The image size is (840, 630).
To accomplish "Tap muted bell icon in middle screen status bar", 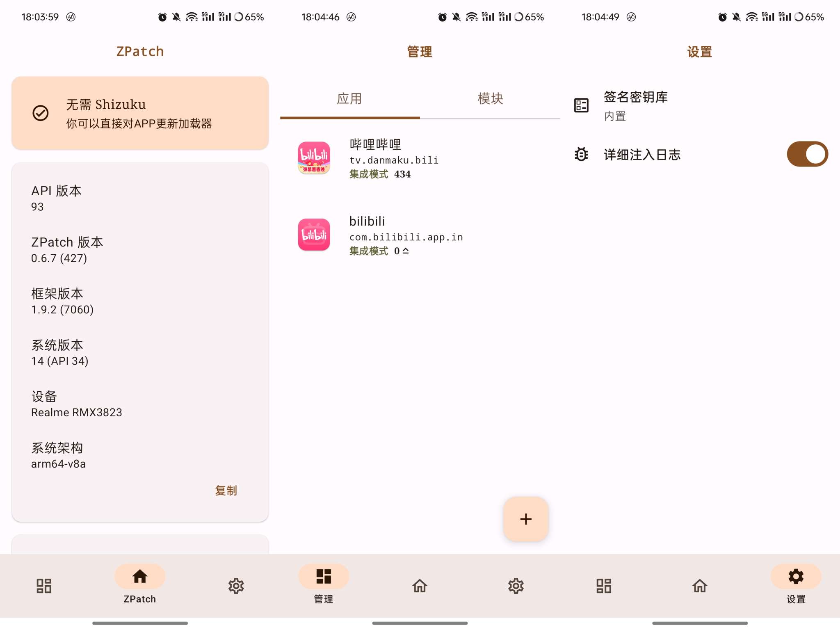I will pos(456,17).
